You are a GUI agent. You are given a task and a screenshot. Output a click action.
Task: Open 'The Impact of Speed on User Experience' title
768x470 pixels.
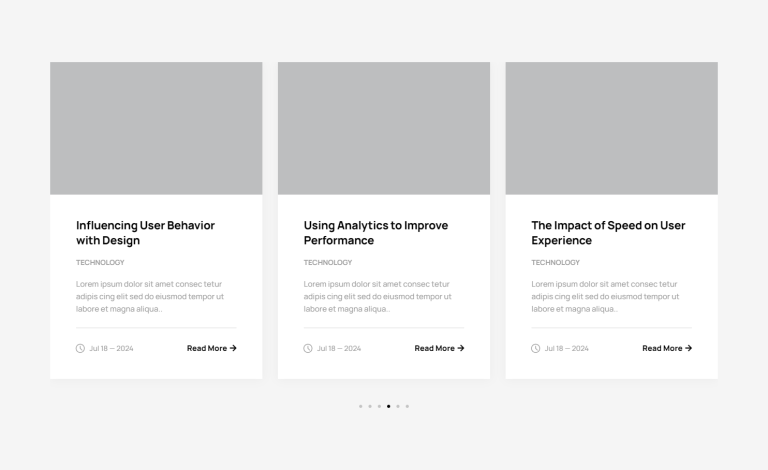coord(608,233)
